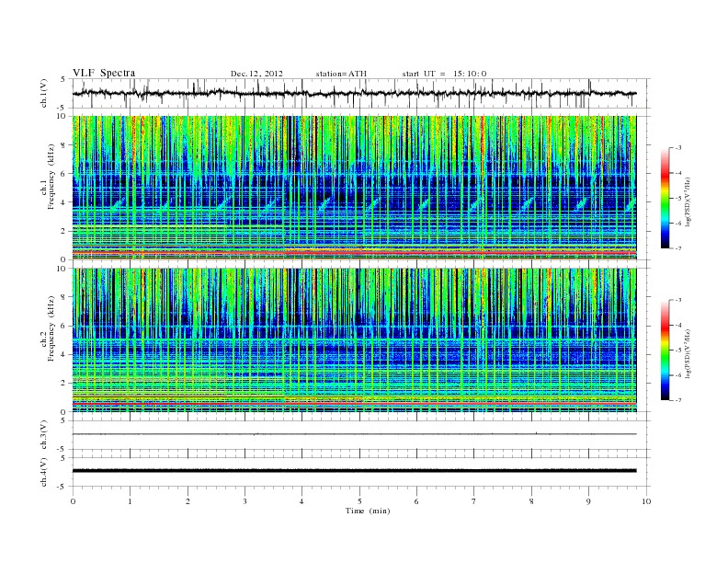
Task: Click the "2" minute tick label on the time axis
Action: pyautogui.click(x=188, y=501)
